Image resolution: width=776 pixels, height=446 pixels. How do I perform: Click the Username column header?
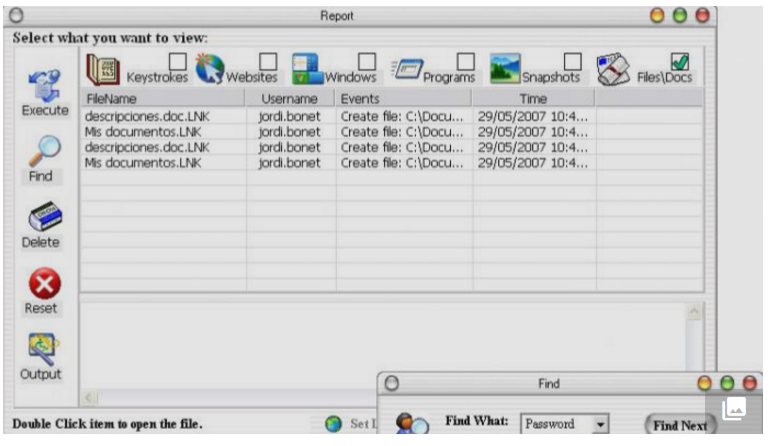coord(290,99)
